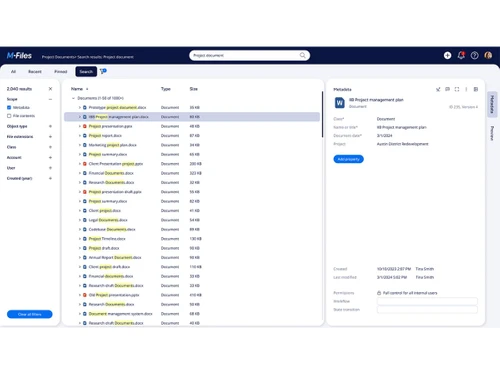Click file icon of Project Timeline.docx
The image size is (500, 375).
click(x=85, y=239)
